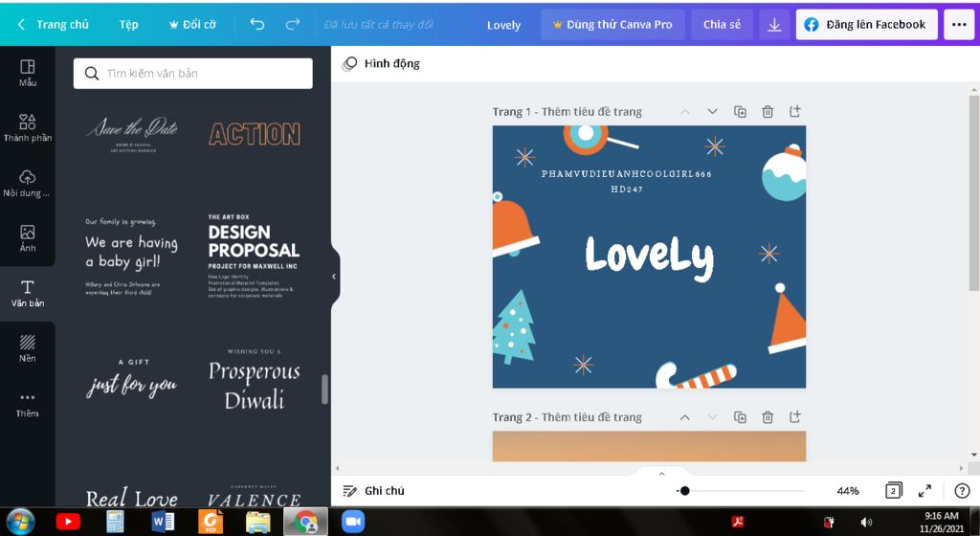
Task: Enter fullscreen presentation mode
Action: (x=925, y=491)
